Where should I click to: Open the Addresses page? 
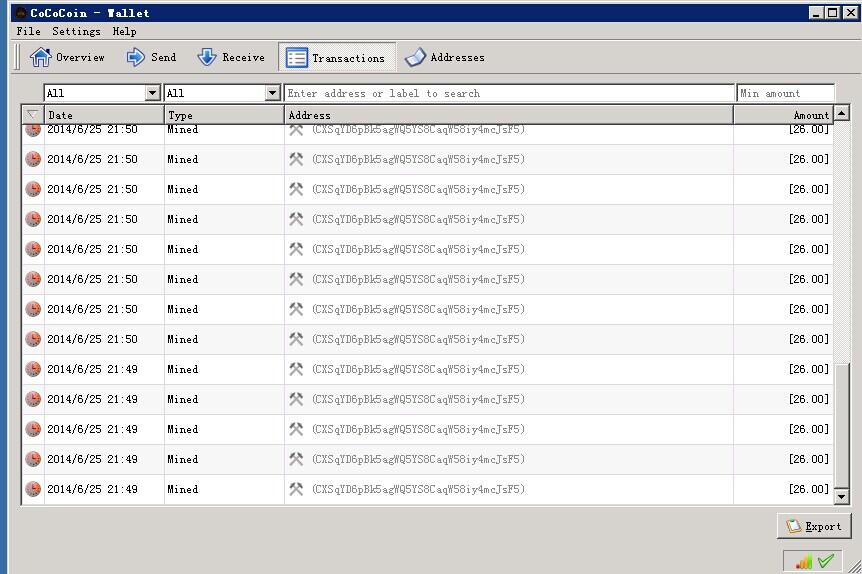tap(445, 57)
